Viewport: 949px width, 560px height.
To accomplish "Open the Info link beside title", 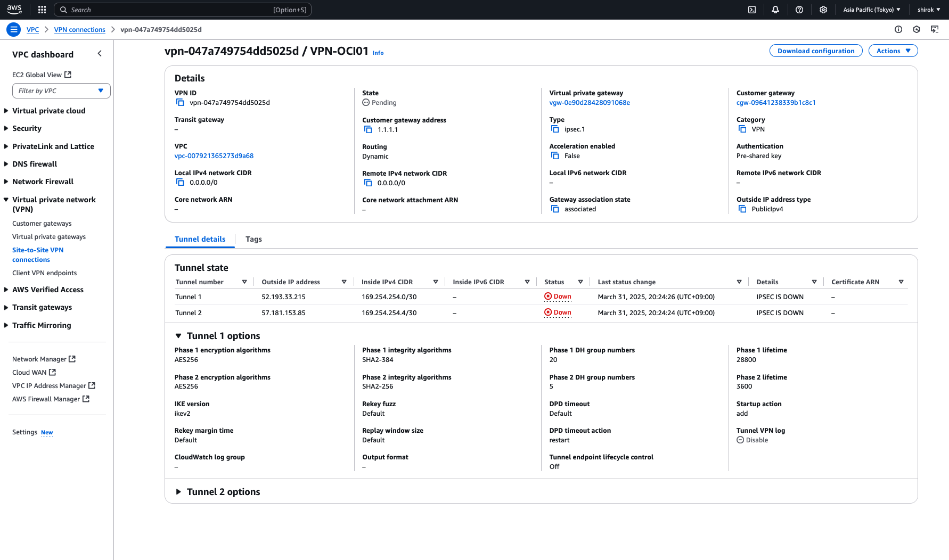I will click(x=378, y=53).
